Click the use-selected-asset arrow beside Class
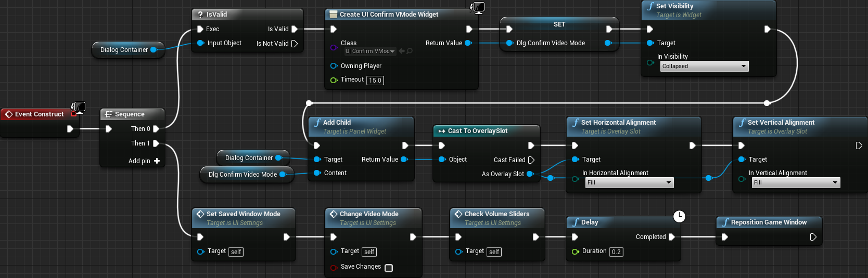 click(402, 51)
